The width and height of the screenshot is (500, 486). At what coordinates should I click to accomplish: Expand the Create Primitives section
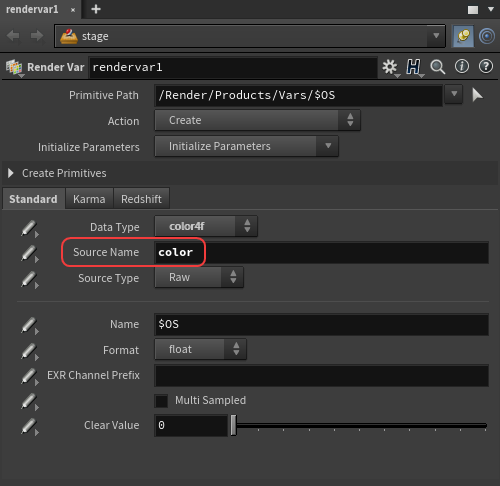click(x=11, y=173)
